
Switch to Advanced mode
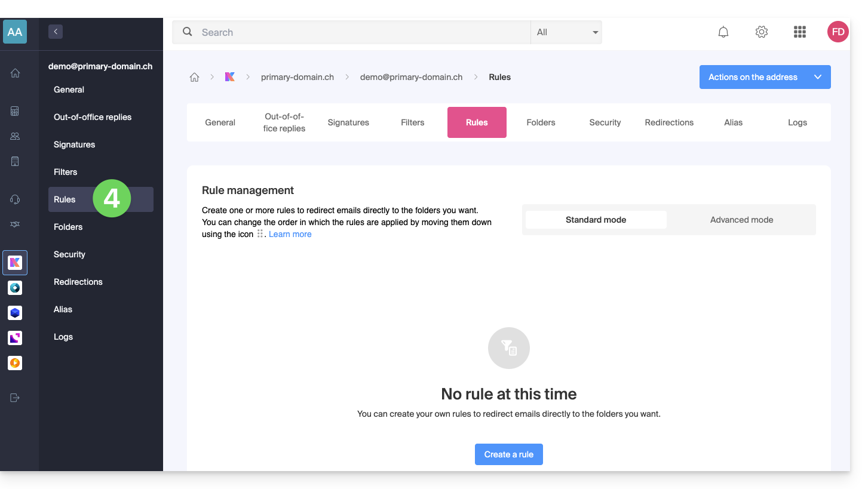click(741, 220)
